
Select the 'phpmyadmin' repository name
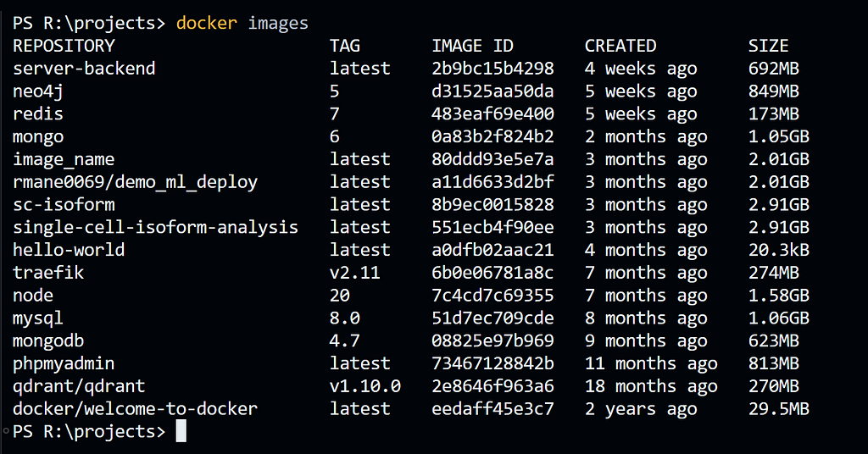point(64,364)
